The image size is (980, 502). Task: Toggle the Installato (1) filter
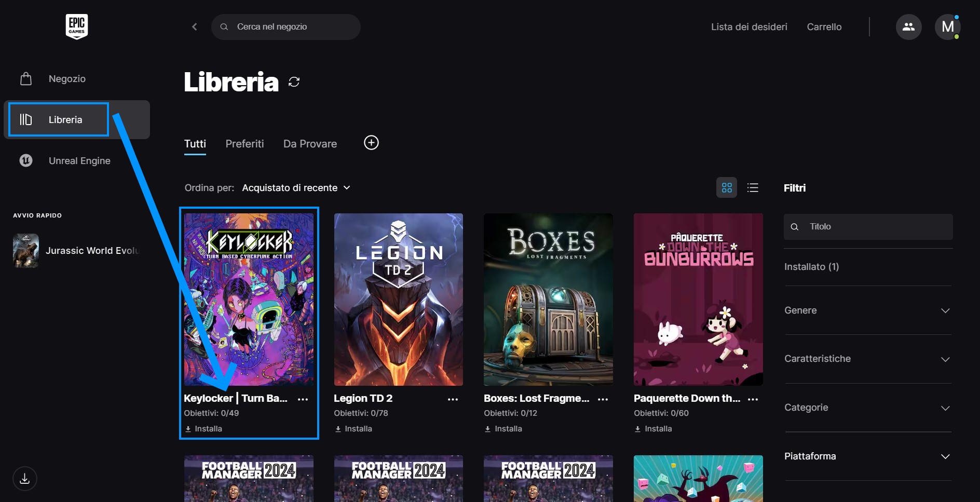(811, 266)
